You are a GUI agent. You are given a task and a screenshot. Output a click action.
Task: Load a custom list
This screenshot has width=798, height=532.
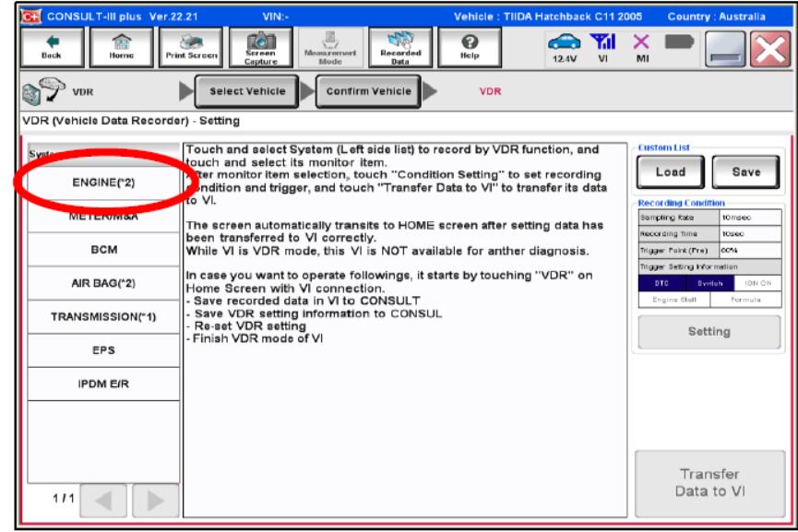[x=671, y=172]
